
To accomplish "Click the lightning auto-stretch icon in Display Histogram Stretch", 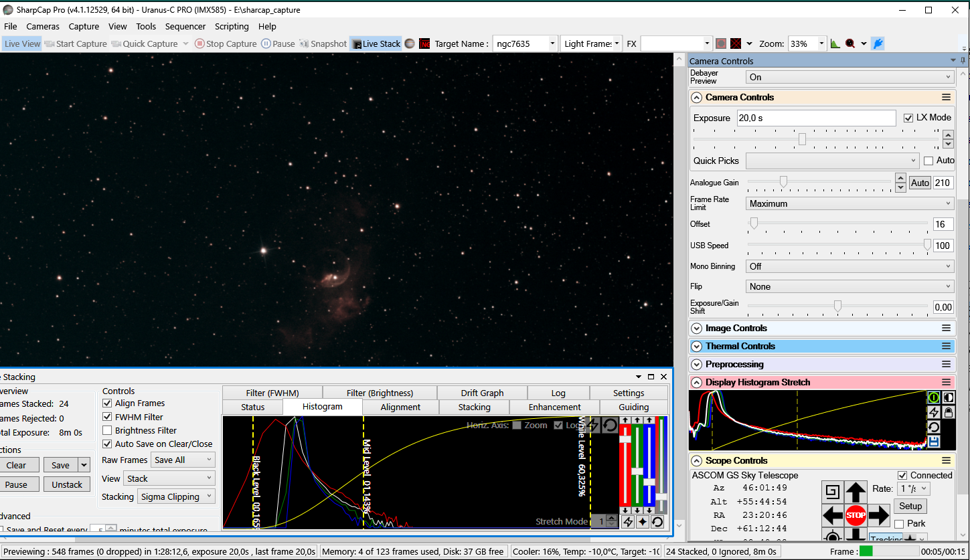I will pyautogui.click(x=934, y=412).
